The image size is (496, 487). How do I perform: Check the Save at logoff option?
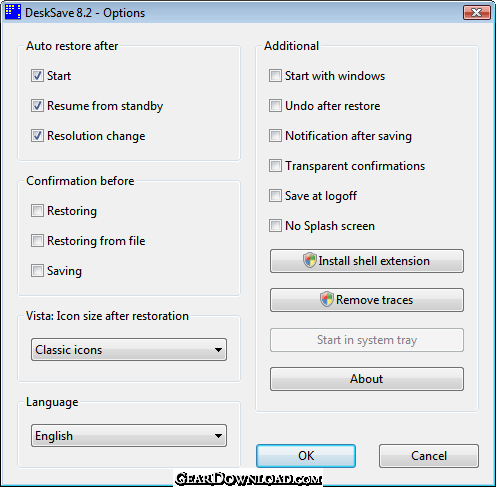coord(275,196)
